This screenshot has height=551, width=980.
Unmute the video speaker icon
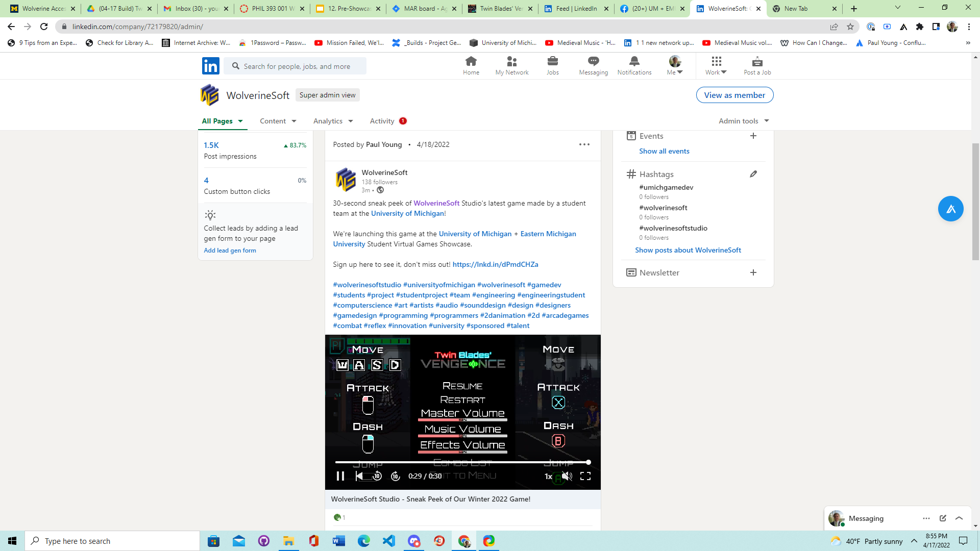tap(567, 476)
